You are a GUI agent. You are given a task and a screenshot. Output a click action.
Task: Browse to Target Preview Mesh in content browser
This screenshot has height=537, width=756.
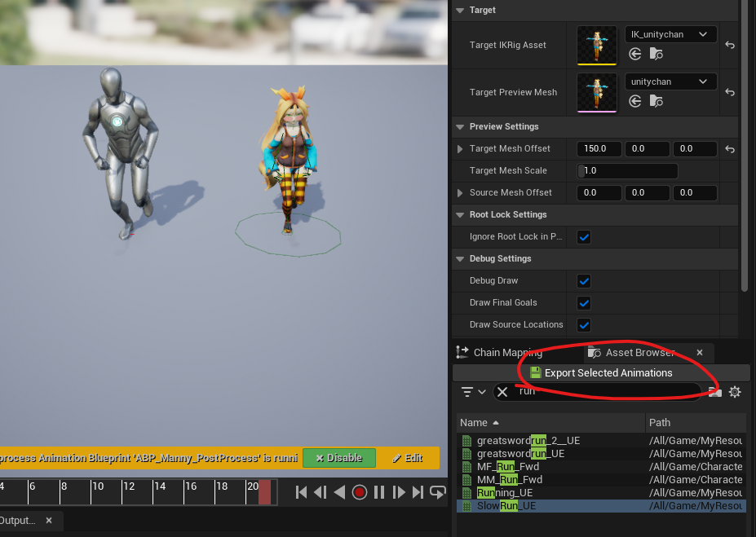click(657, 101)
